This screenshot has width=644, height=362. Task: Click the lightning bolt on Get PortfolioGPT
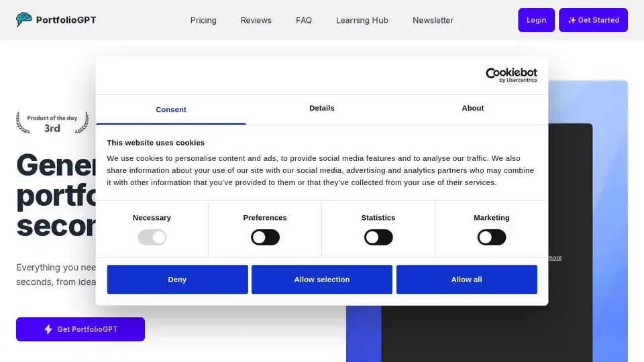[x=48, y=329]
